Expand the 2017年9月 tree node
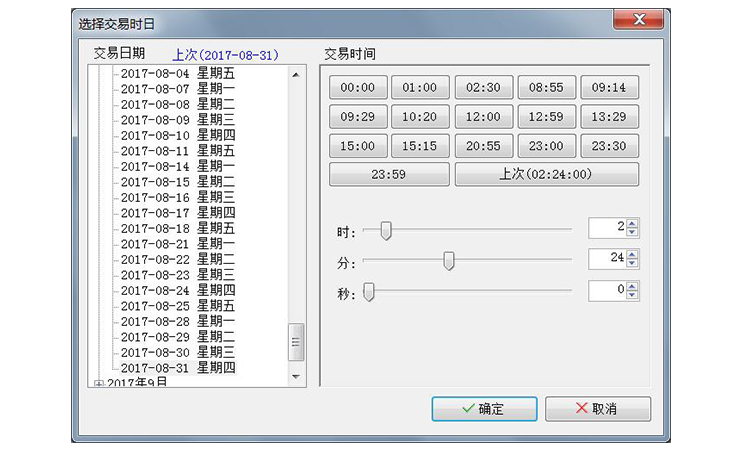This screenshot has height=449, width=745. click(98, 383)
